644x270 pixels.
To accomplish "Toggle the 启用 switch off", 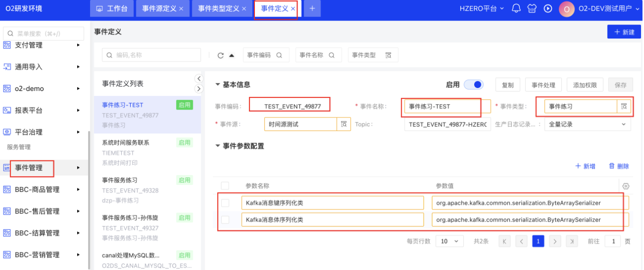I will coord(473,84).
